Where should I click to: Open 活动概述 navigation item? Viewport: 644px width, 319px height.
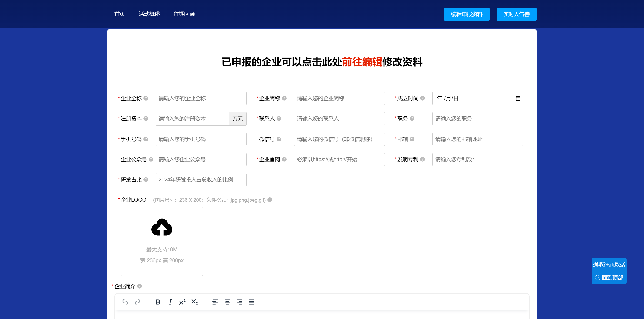click(149, 14)
